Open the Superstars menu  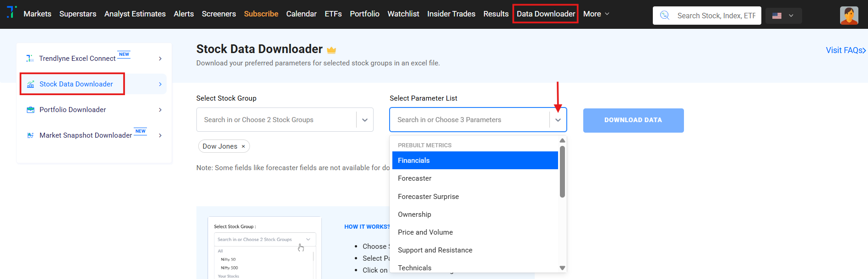click(78, 14)
